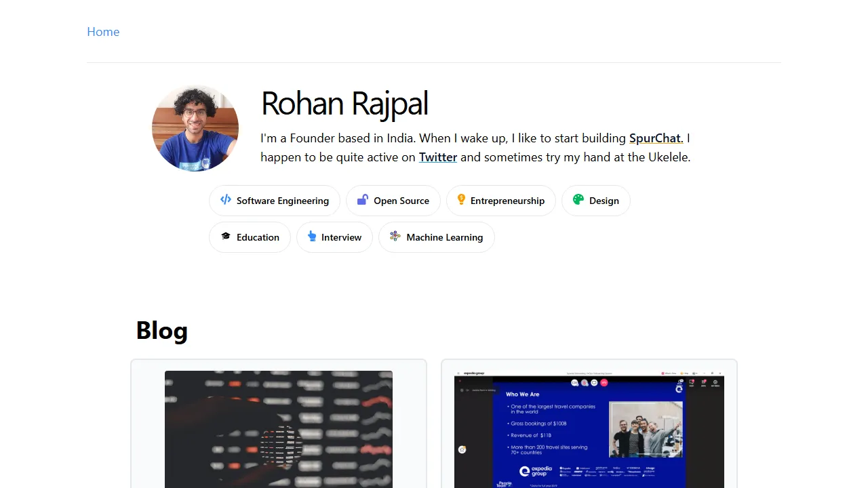Viewport: 868px width, 488px height.
Task: Click the sparkle icon on Machine Learning chip
Action: pyautogui.click(x=395, y=237)
